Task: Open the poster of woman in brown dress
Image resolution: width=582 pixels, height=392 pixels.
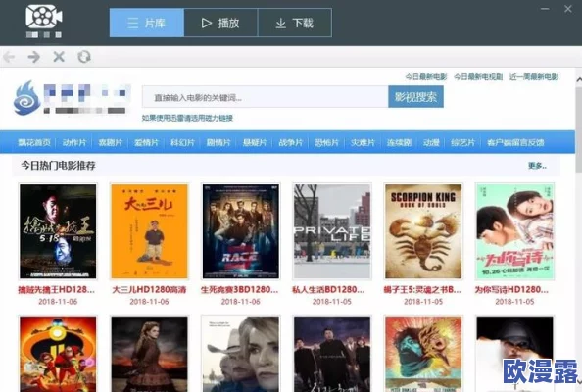Action: (149, 354)
